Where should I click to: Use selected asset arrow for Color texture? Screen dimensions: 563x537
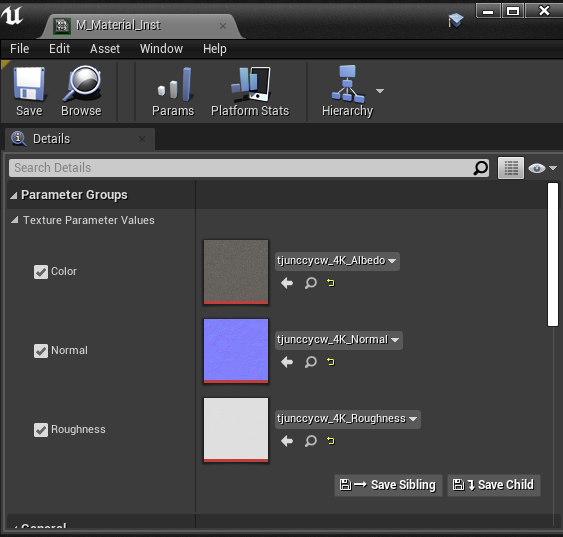point(287,283)
